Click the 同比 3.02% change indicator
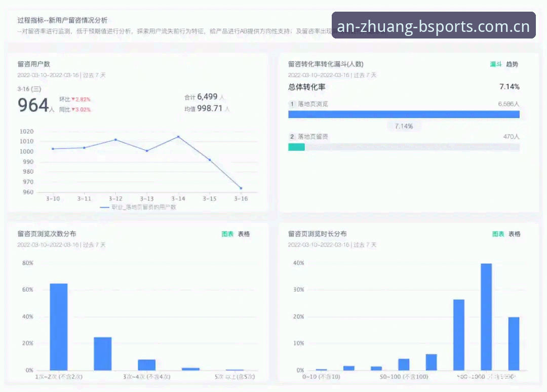The image size is (547, 392). click(75, 109)
